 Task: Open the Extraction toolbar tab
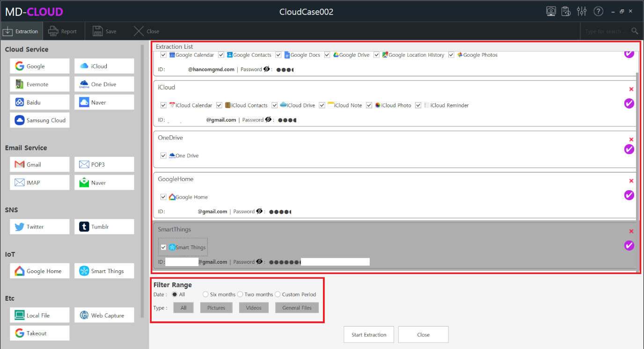pyautogui.click(x=21, y=31)
